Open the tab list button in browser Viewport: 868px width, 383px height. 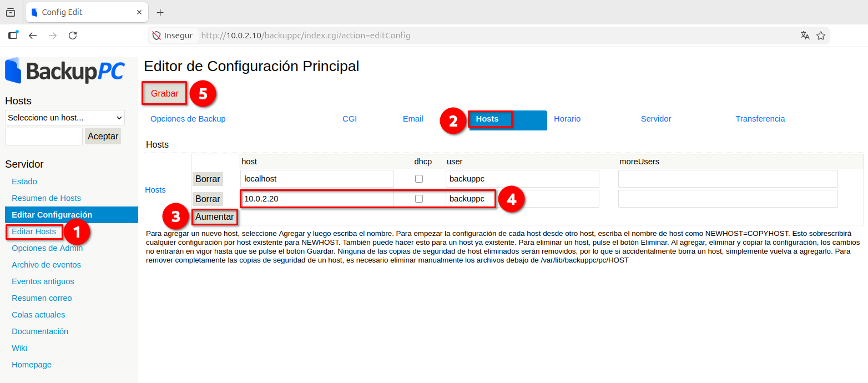pos(11,12)
